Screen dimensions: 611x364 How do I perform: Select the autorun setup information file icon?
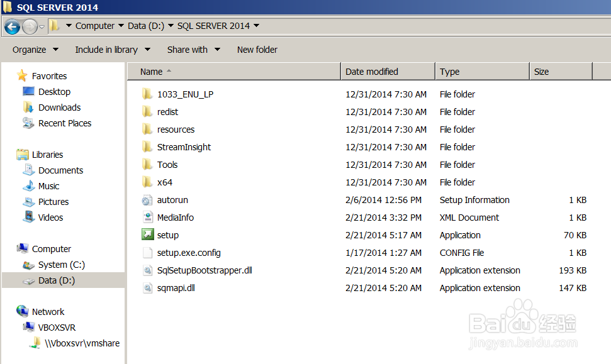147,200
